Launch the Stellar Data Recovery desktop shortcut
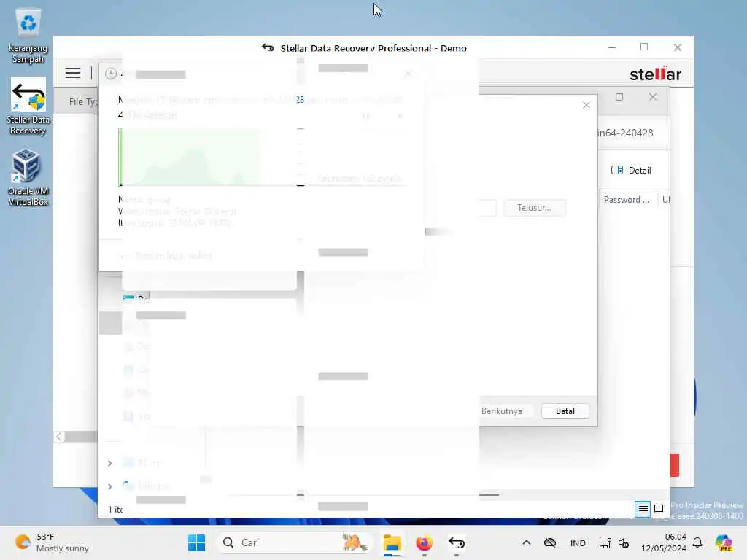Screen dimensions: 747x560 (28, 106)
